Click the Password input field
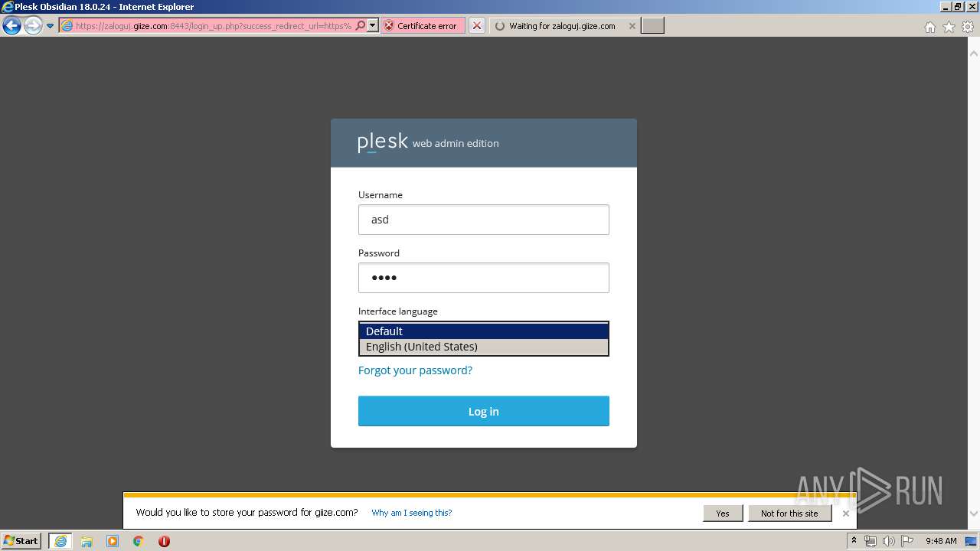980x551 pixels. coord(484,278)
